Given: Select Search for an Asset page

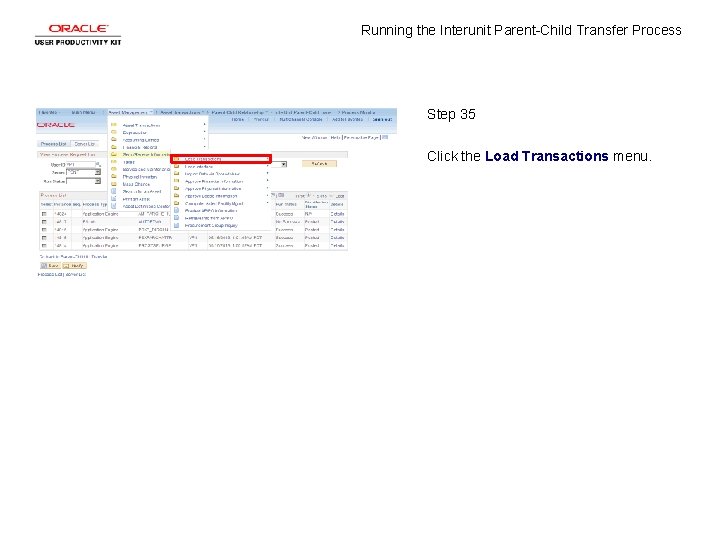Looking at the screenshot, I should pyautogui.click(x=142, y=191).
